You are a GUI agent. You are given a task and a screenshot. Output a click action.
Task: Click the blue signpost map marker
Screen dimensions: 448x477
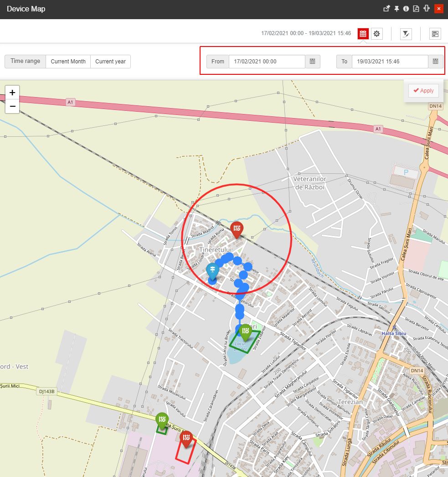point(212,270)
